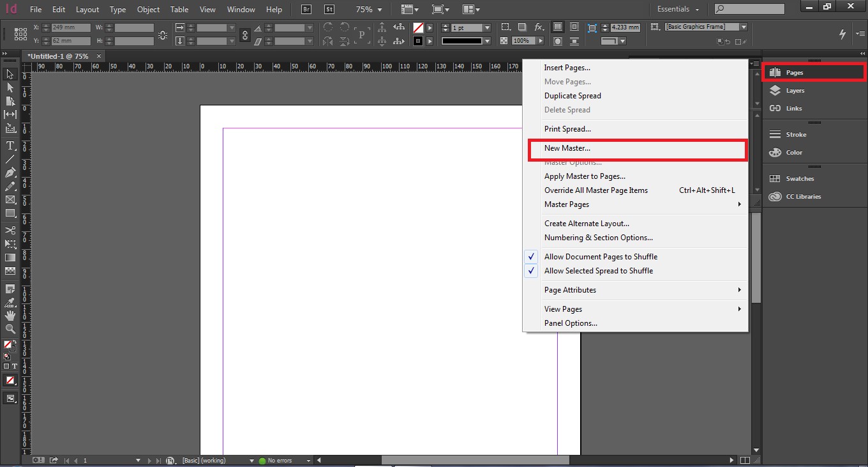Select the Gap tool

(x=10, y=114)
